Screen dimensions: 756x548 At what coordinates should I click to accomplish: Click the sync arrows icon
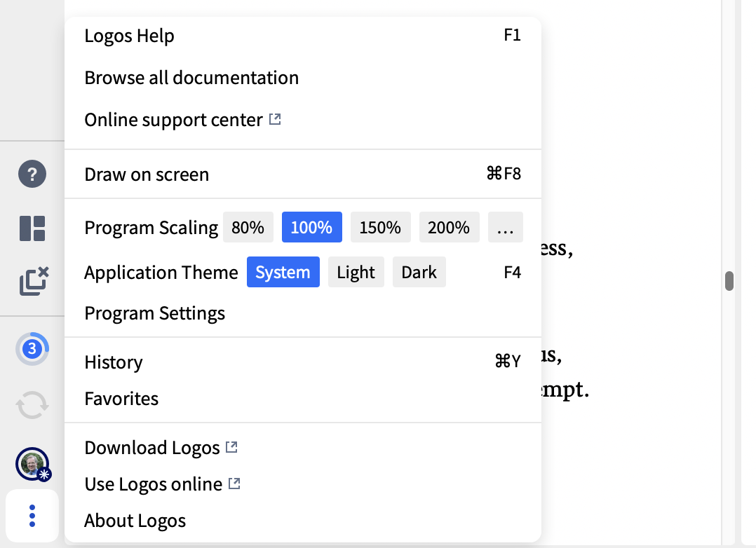[x=32, y=404]
